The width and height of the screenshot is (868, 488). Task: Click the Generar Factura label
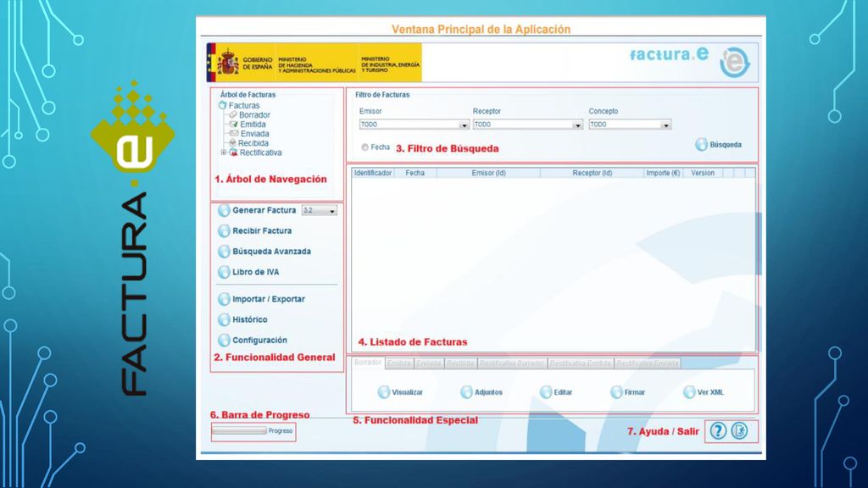[264, 210]
